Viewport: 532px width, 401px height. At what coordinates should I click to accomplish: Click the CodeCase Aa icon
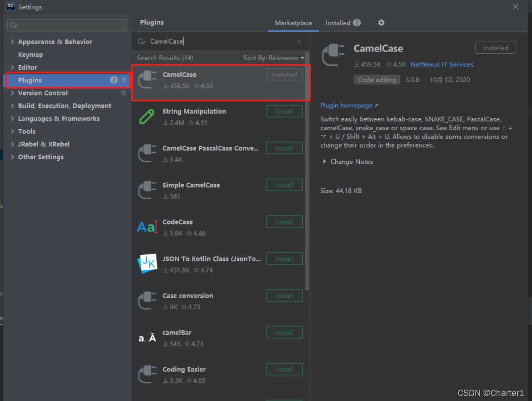tap(147, 227)
